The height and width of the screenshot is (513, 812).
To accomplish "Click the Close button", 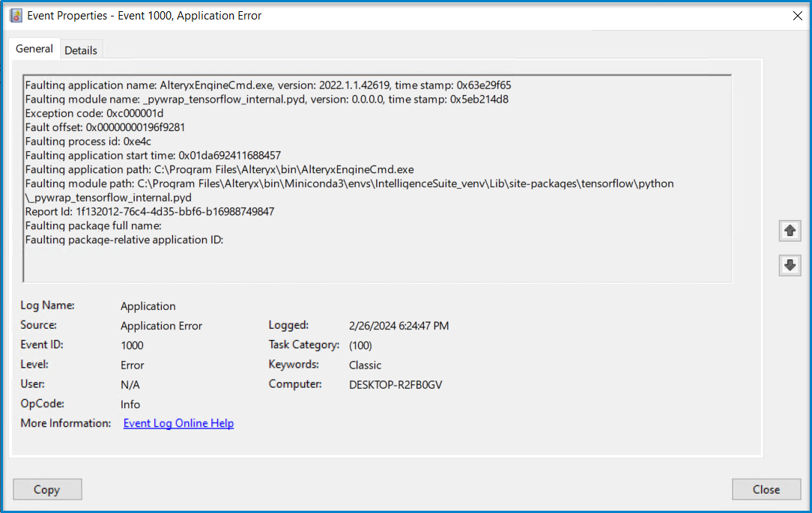I will (x=766, y=489).
